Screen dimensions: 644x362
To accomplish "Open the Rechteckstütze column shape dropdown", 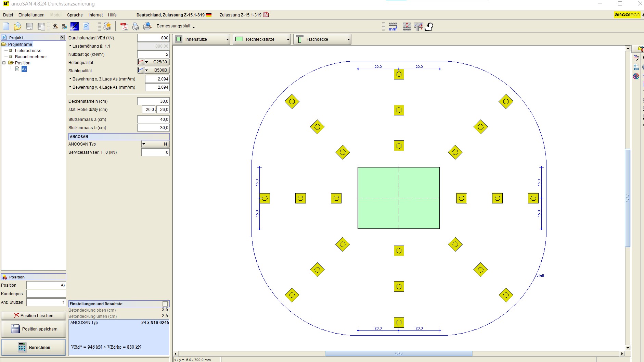I will click(x=262, y=39).
